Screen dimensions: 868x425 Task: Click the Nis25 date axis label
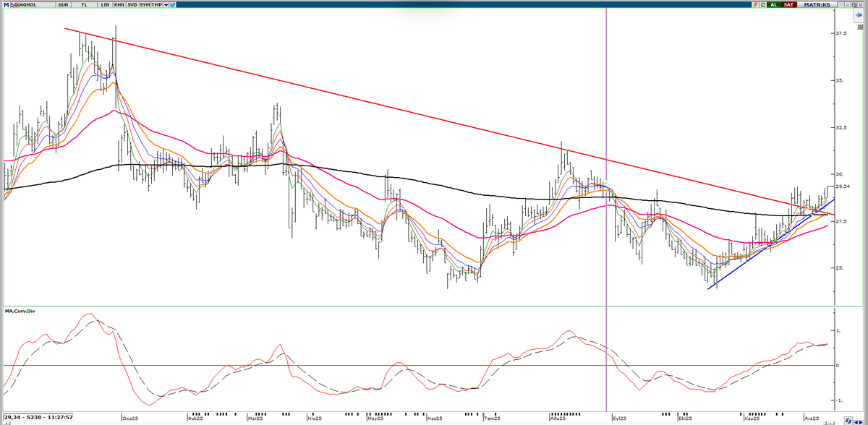(315, 418)
